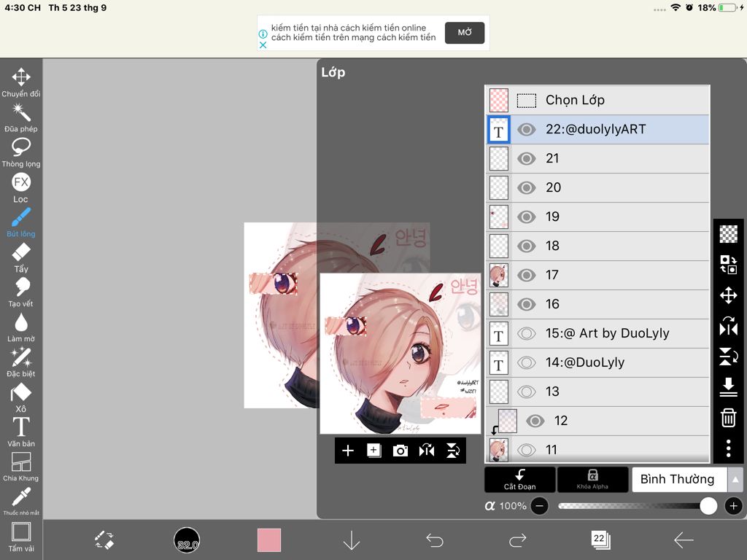Screen dimensions: 747x560
Task: Flip layer horizontally in canvas preview toolbar
Action: (x=426, y=451)
